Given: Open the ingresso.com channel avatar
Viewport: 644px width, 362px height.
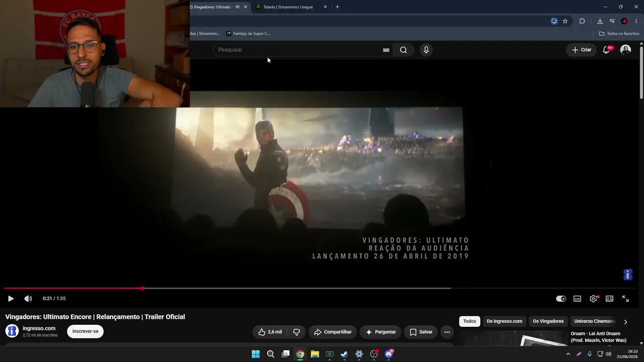Looking at the screenshot, I should click(12, 331).
